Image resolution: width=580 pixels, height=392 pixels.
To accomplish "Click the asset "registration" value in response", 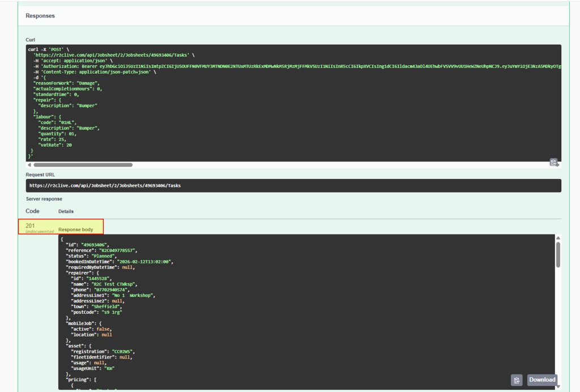I will (x=122, y=351).
